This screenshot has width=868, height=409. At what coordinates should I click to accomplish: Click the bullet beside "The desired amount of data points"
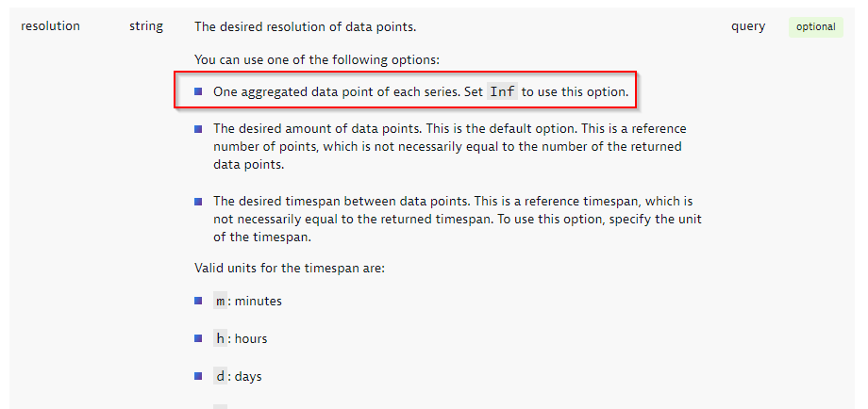[x=199, y=129]
